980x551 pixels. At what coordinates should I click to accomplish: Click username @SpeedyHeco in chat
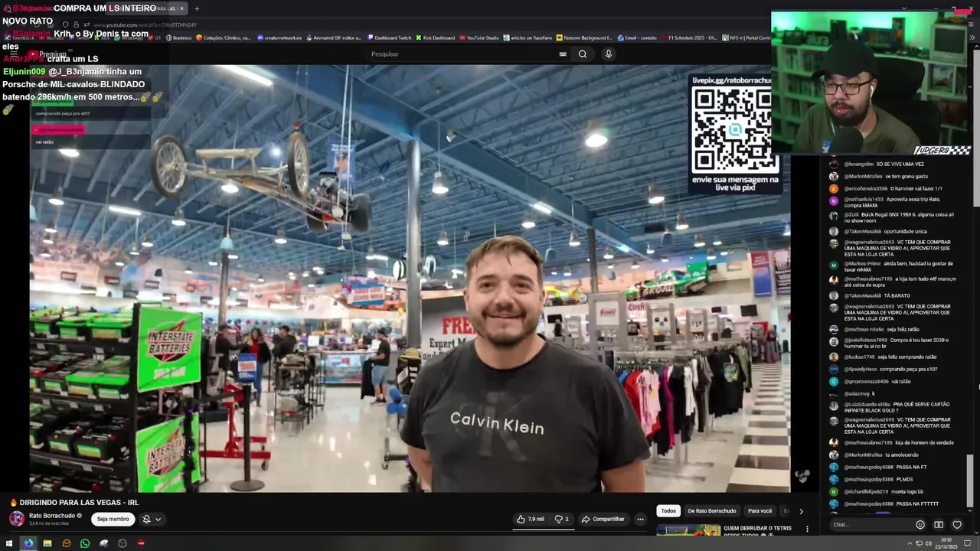861,369
